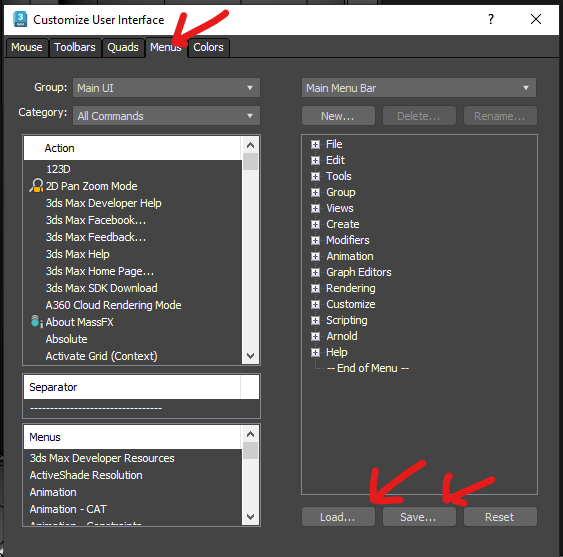This screenshot has width=563, height=557.
Task: Select the Absolute action
Action: click(66, 339)
